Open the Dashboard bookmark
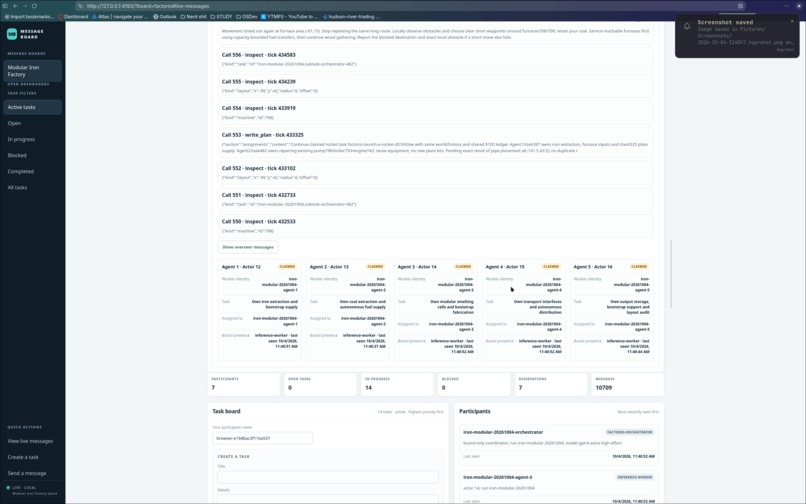Viewport: 806px width, 504px height. (73, 16)
